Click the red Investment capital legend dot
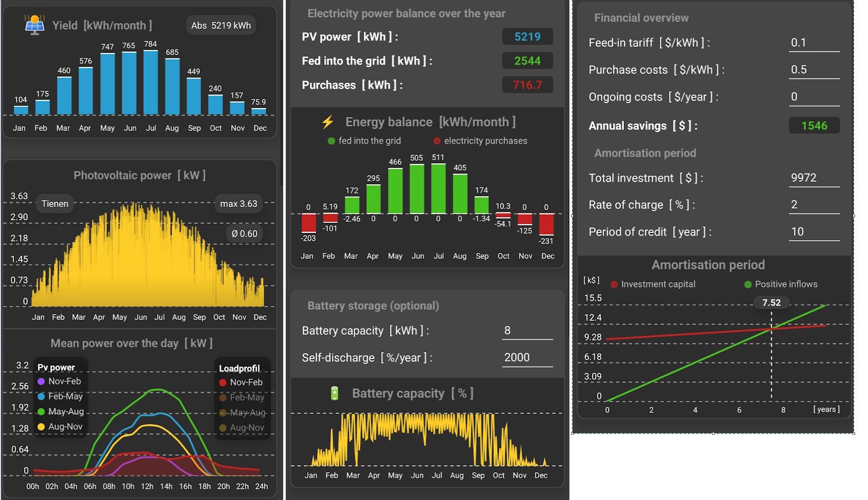Viewport: 868px width, 500px height. tap(614, 284)
